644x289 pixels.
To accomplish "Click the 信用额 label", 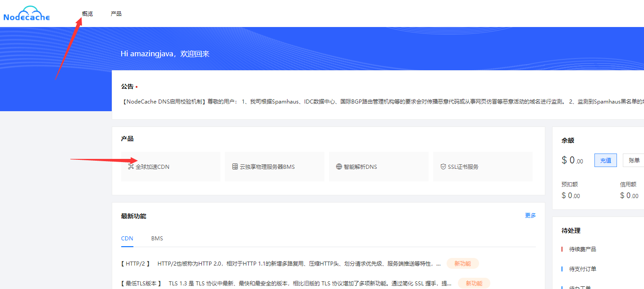I will coord(628,185).
